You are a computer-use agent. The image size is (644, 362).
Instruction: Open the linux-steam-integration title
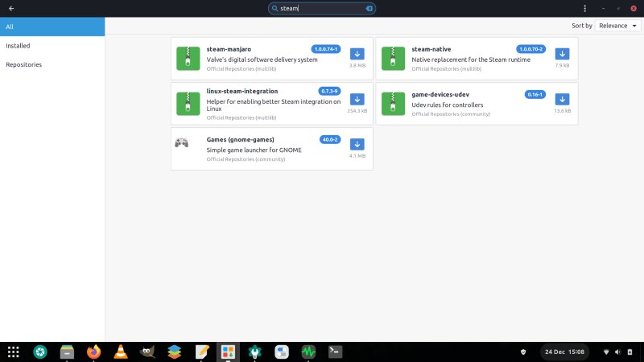242,91
